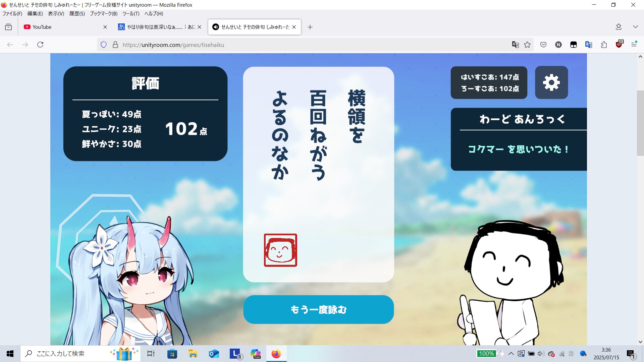Screen dimensions: 644x362
Task: Click the もう一度詠む button
Action: click(318, 309)
